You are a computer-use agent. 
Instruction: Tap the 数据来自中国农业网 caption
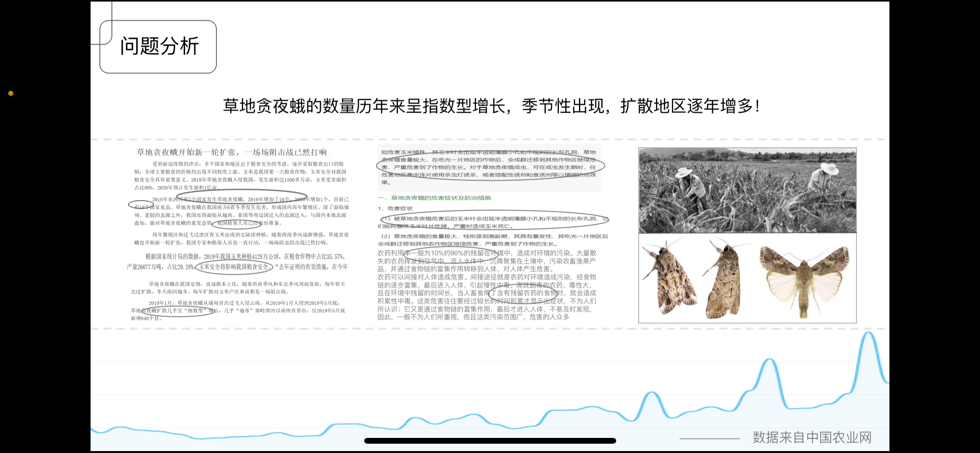point(812,438)
